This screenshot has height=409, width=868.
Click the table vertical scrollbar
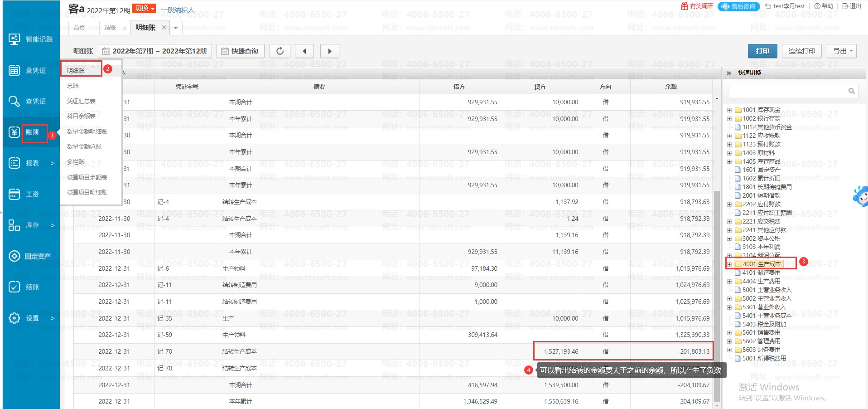(717, 295)
